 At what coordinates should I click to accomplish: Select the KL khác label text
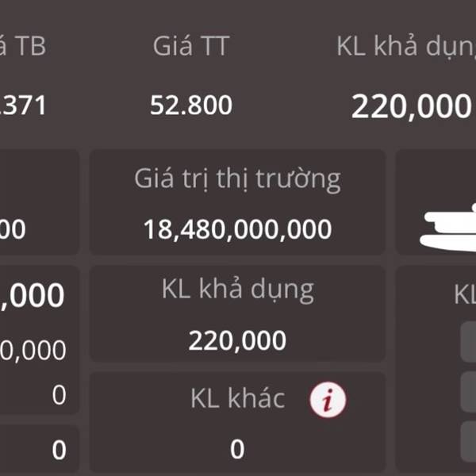click(x=238, y=398)
